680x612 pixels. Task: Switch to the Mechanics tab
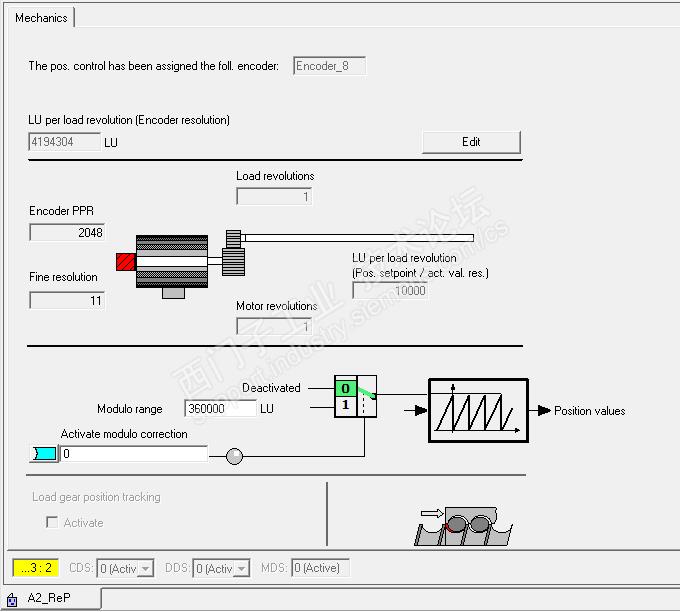coord(41,18)
